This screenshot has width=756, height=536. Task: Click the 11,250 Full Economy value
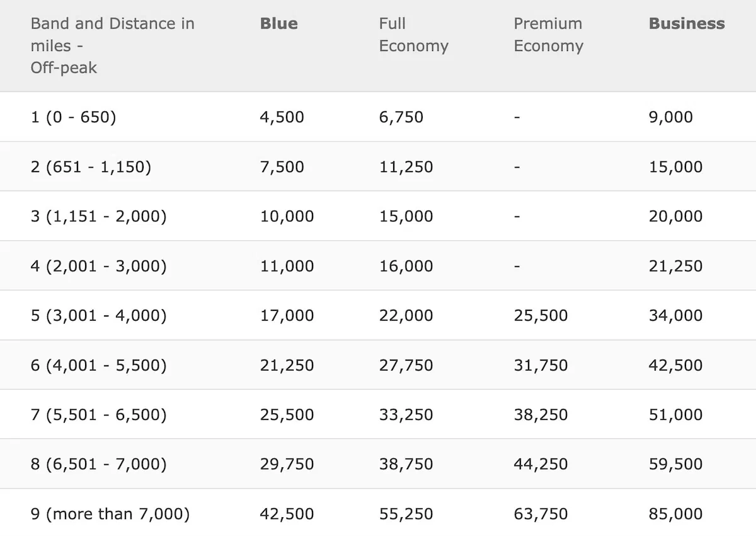pos(406,167)
